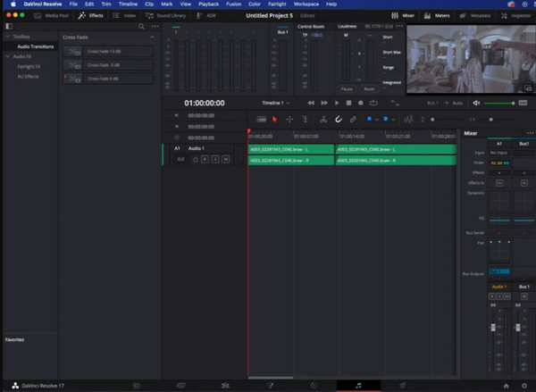Viewport: 536px width, 392px height.
Task: Search effects with the magnifier icon
Action: [141, 26]
